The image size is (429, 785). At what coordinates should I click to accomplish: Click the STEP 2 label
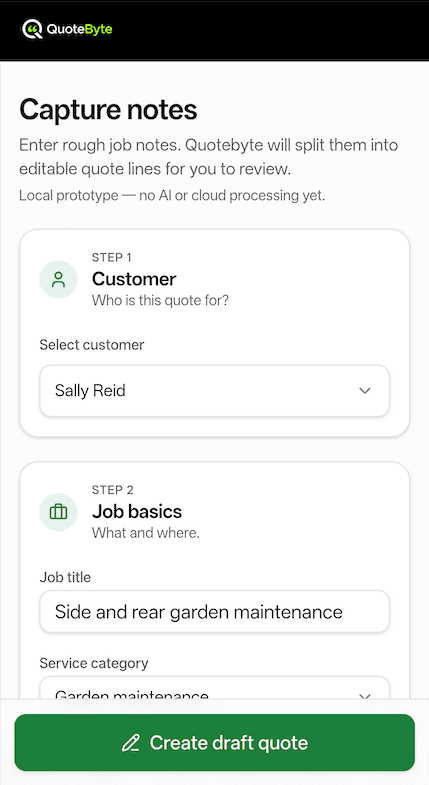pyautogui.click(x=113, y=490)
